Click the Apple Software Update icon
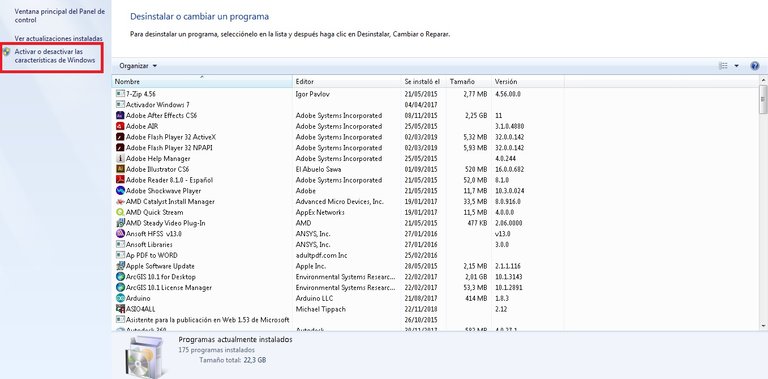Image resolution: width=768 pixels, height=379 pixels. [120, 266]
